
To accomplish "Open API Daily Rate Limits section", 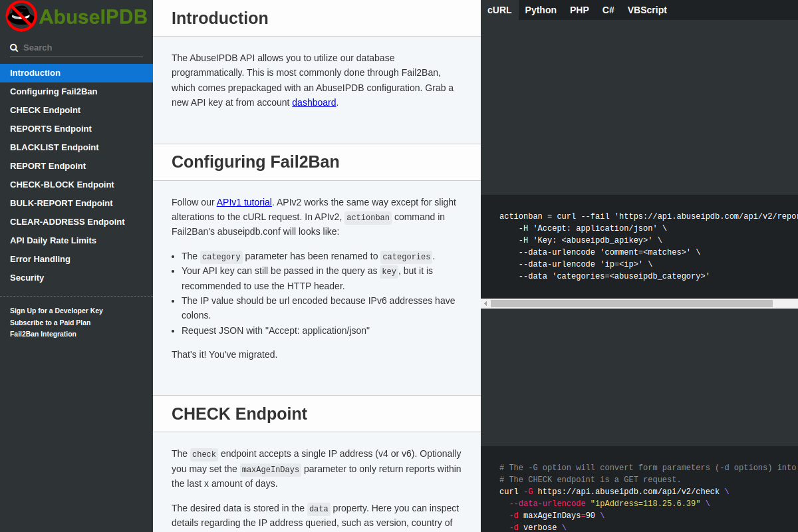I will [x=76, y=241].
